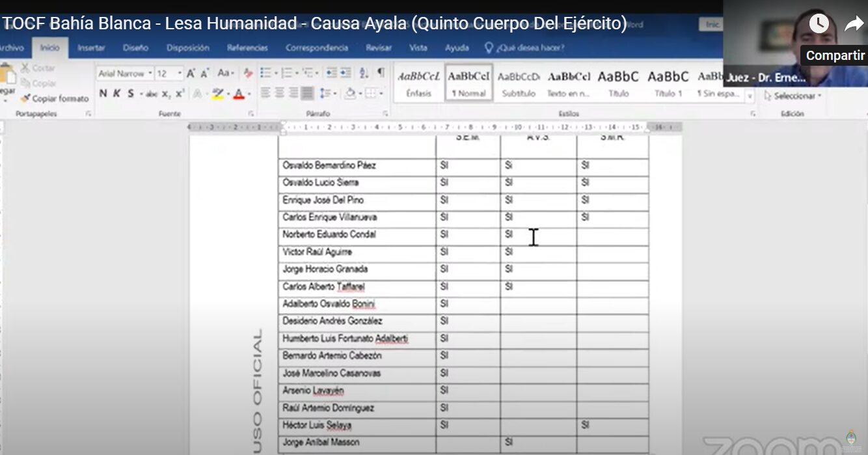Toggle strikethrough abc formatting
868x455 pixels.
(x=152, y=94)
